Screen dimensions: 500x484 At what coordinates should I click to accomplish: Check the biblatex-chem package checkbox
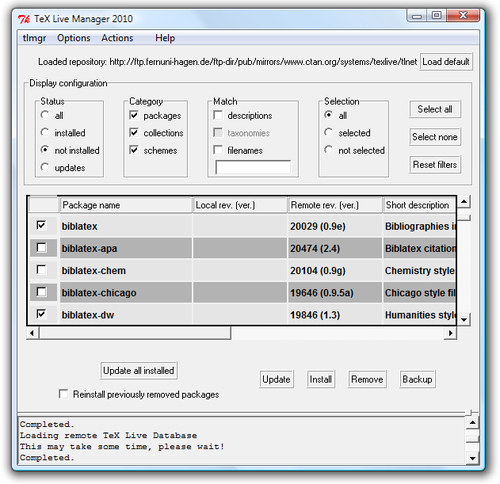pos(41,270)
